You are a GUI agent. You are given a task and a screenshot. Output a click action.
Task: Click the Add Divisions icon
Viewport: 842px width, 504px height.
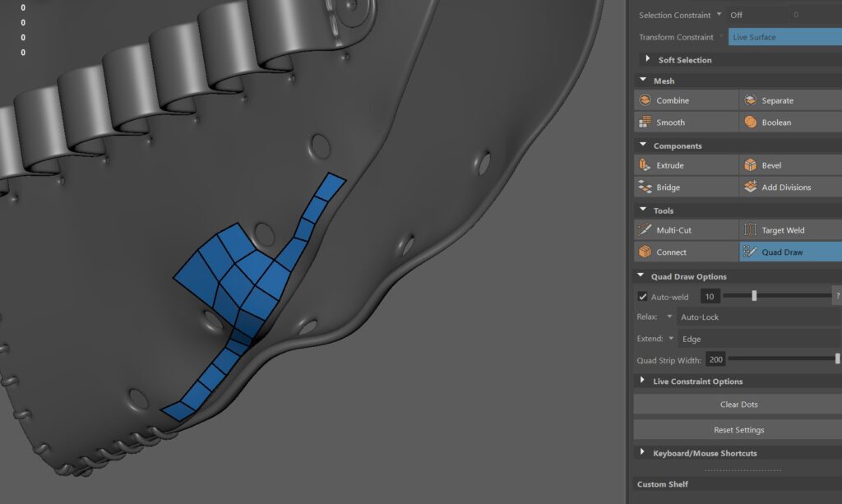click(x=750, y=187)
